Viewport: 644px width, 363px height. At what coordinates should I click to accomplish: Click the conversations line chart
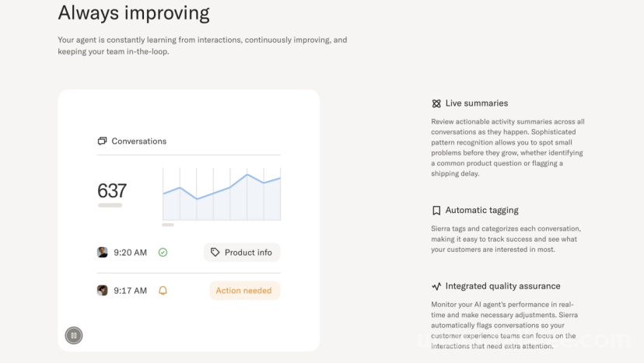click(x=222, y=194)
